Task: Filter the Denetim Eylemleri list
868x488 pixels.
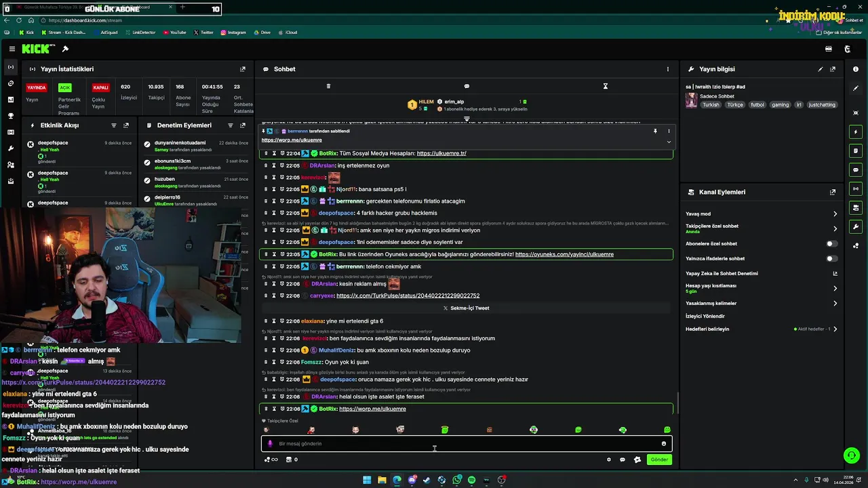Action: (x=231, y=125)
